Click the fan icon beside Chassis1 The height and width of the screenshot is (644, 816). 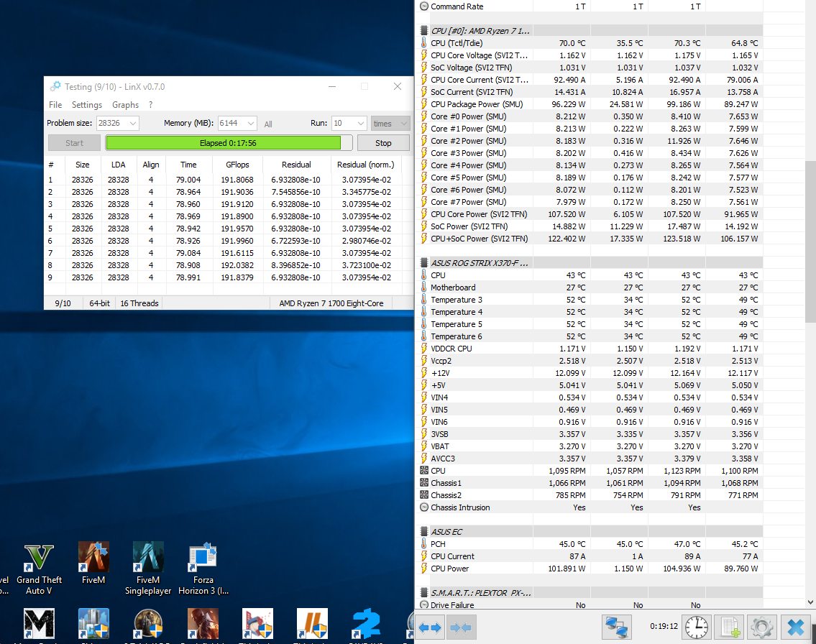tap(423, 483)
